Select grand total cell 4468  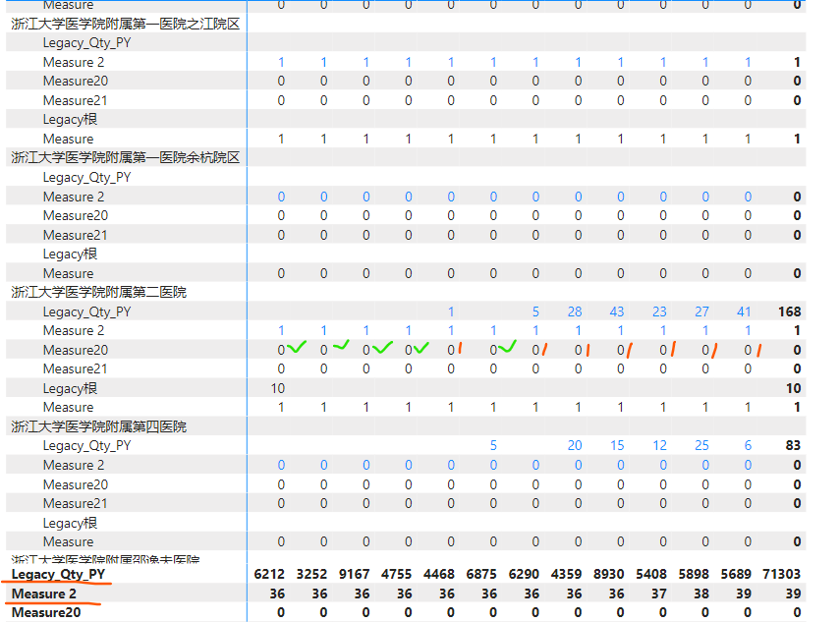coord(439,574)
